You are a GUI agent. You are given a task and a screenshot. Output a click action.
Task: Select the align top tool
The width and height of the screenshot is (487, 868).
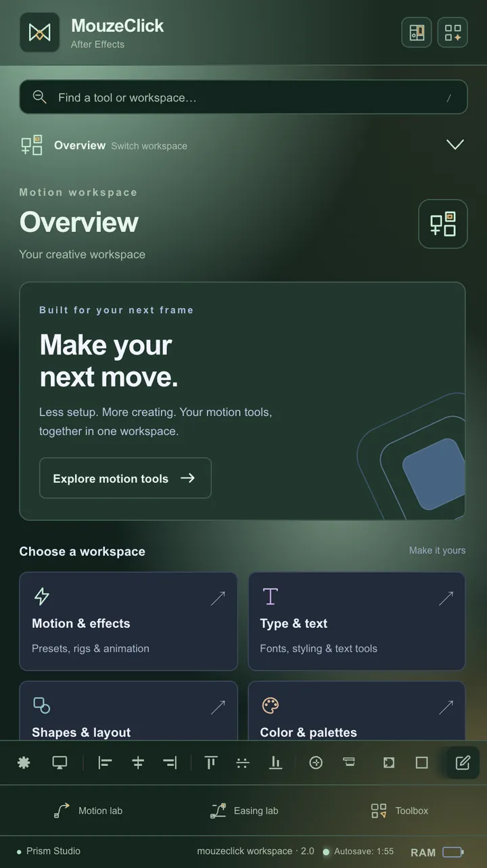211,762
